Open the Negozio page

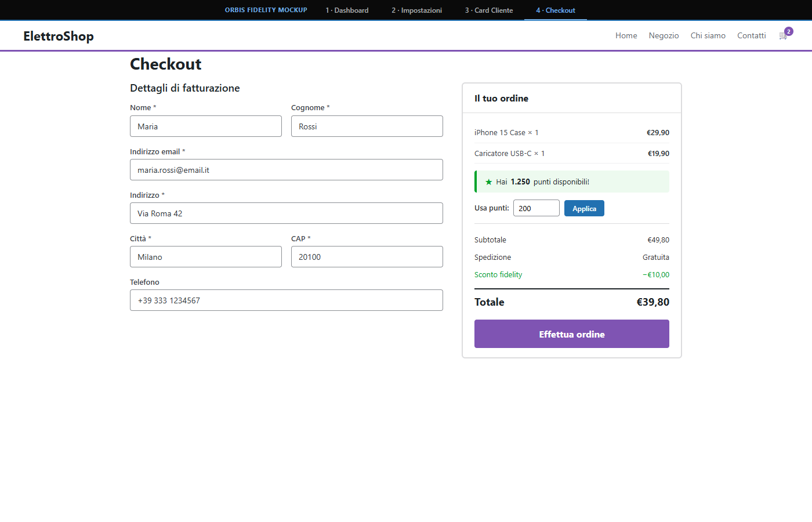click(x=664, y=35)
